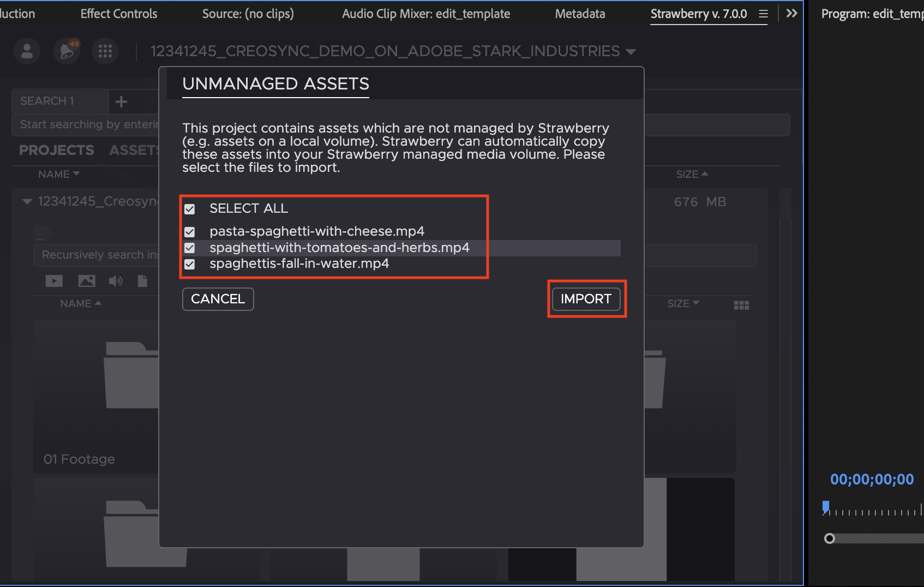Collapse the 12341245_Creosync tree item
Image resolution: width=924 pixels, height=587 pixels.
click(x=27, y=202)
